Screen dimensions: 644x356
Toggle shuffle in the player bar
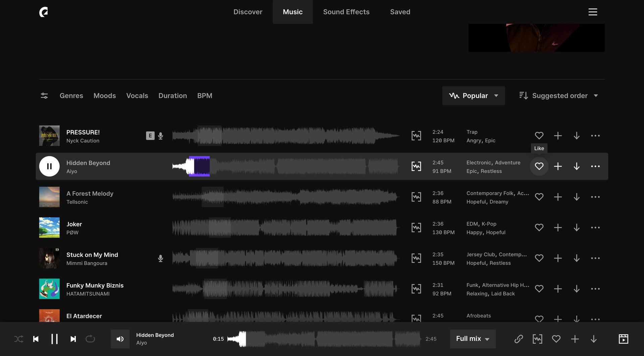coord(19,339)
